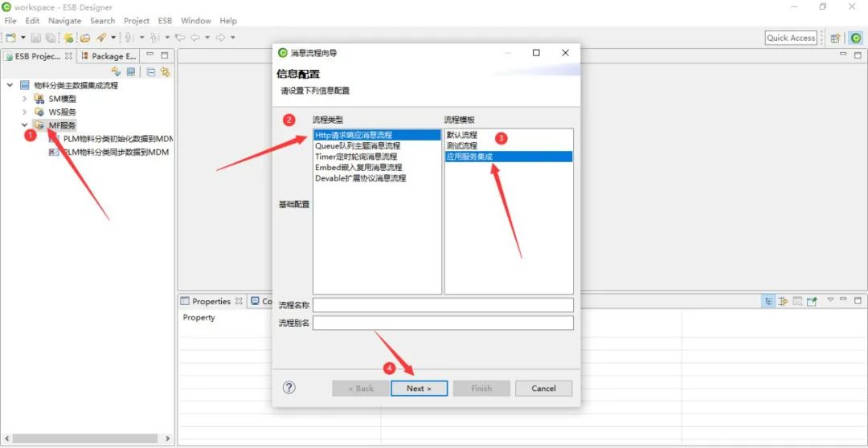
Task: Open the File menu
Action: [10, 20]
